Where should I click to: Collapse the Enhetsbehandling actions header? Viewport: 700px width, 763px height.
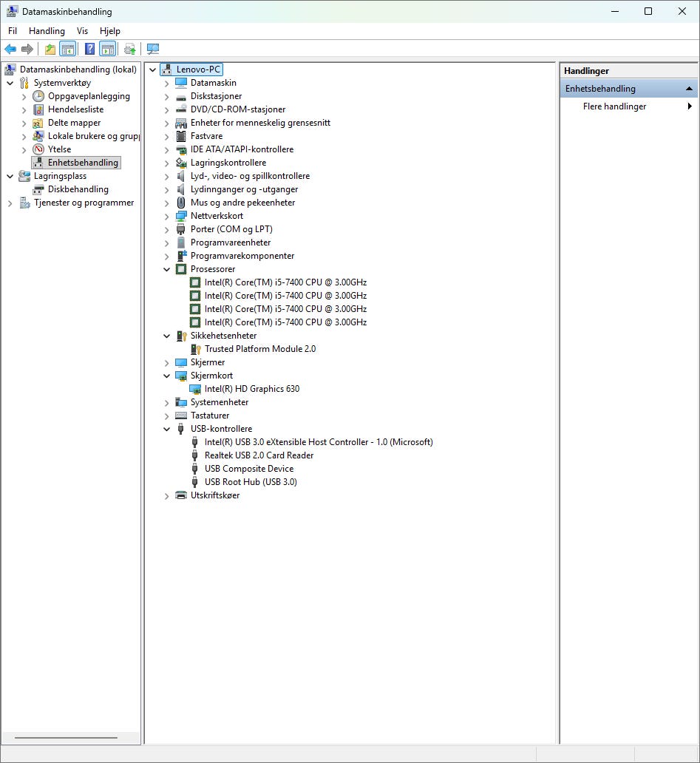point(689,89)
